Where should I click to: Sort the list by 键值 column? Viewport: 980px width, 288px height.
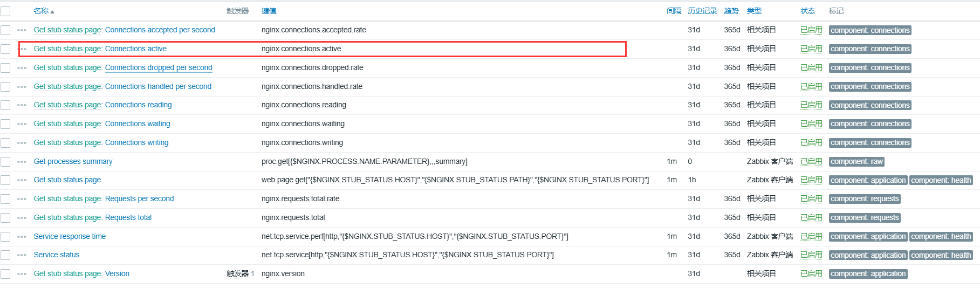point(269,11)
